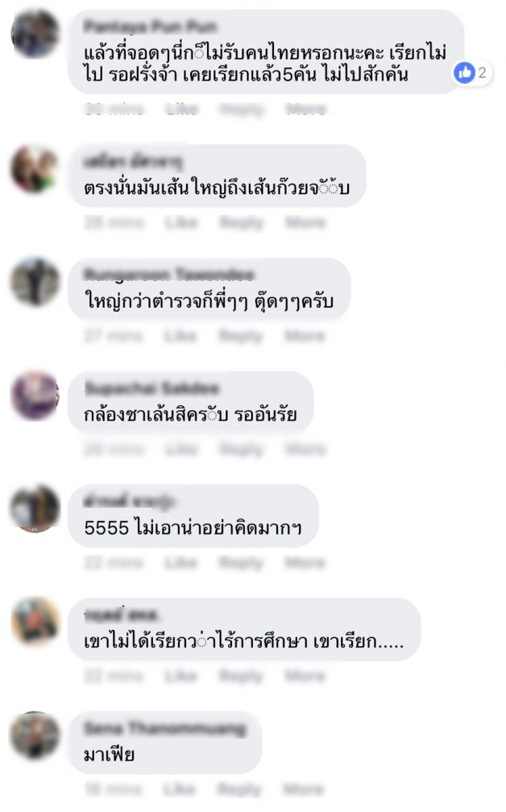The height and width of the screenshot is (812, 506).
Task: Like the 'กล้องชาเล้นสิครับ' comment
Action: (181, 449)
